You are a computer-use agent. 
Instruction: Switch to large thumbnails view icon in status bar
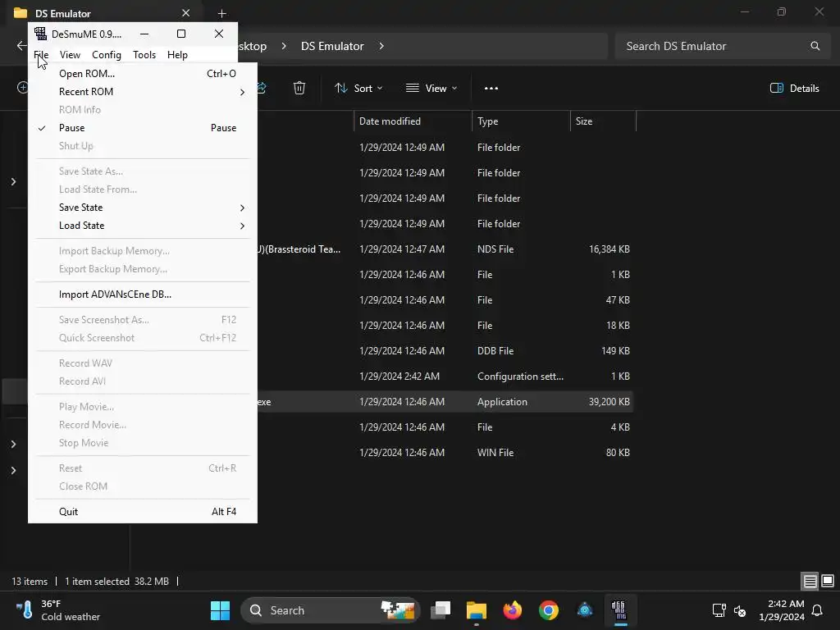click(828, 581)
